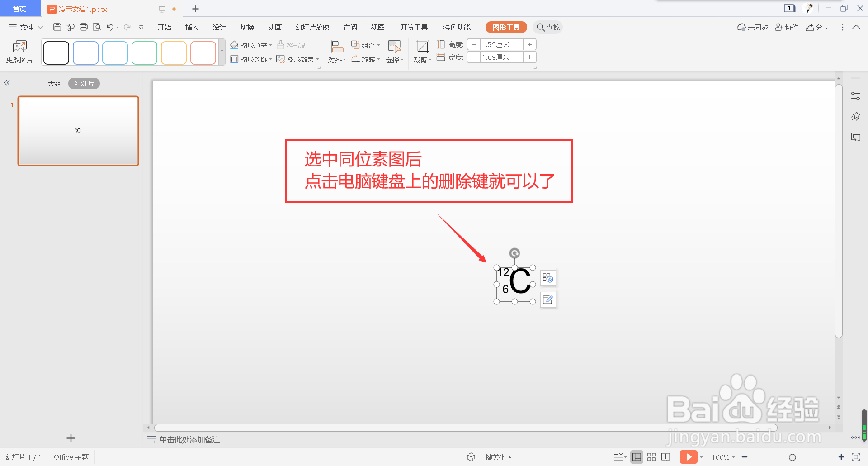Click the height 1.59厘米 input field
Screen dimensions: 868x466
(501, 44)
